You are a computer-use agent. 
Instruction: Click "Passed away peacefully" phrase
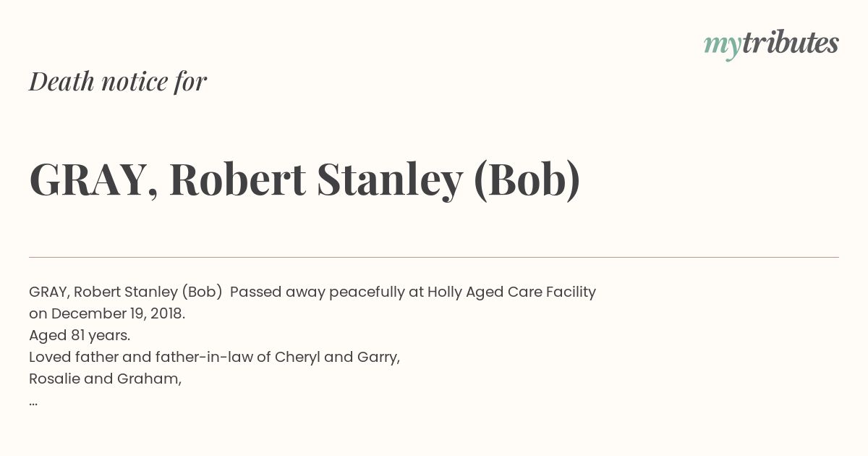pyautogui.click(x=318, y=292)
